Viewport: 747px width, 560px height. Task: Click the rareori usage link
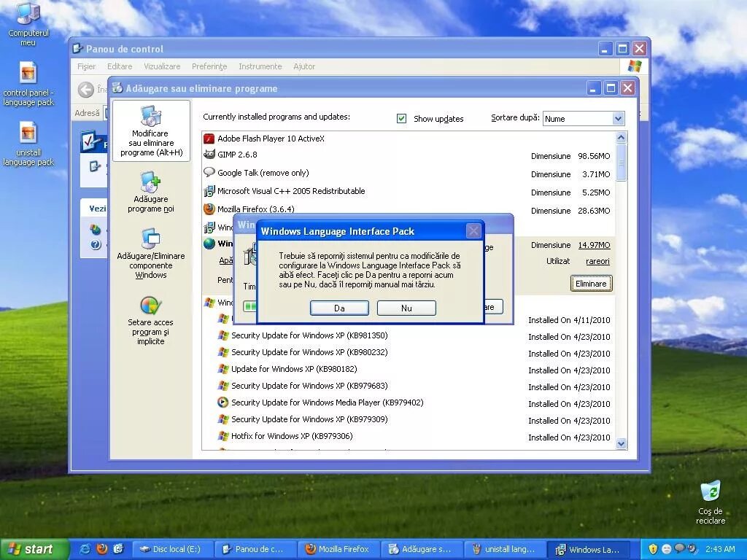click(x=597, y=261)
